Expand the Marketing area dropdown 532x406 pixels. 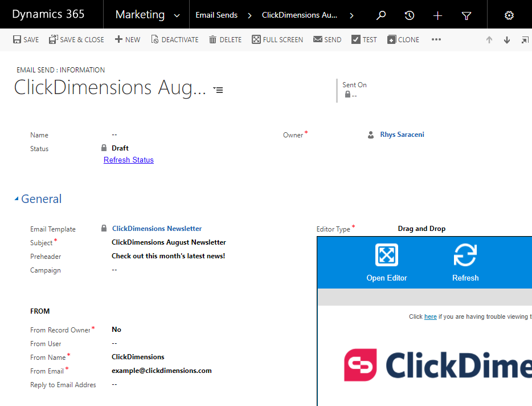[x=177, y=15]
